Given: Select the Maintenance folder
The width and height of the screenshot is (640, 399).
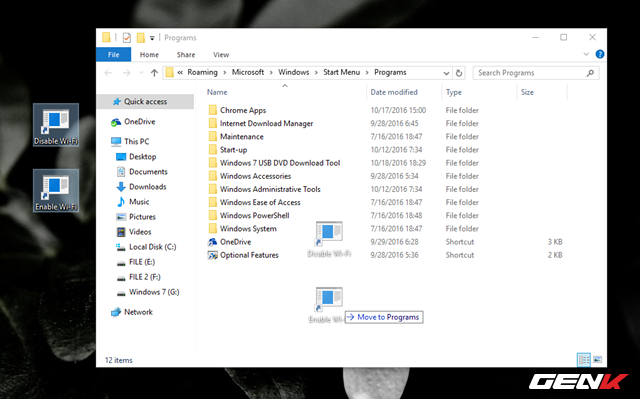Looking at the screenshot, I should (x=242, y=137).
